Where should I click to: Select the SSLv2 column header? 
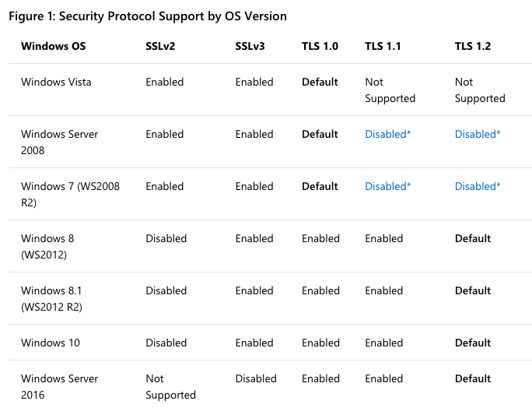(x=160, y=46)
